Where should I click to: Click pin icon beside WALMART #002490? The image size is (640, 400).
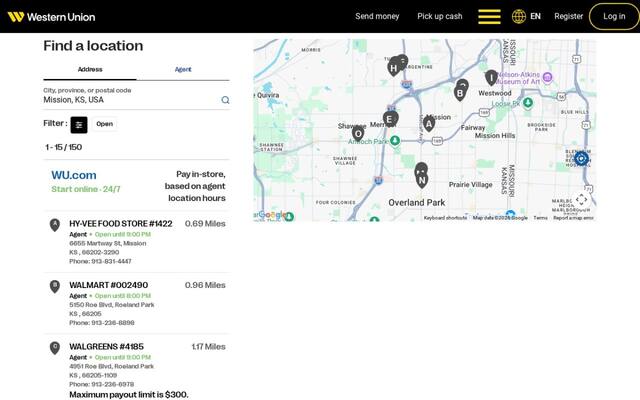click(x=55, y=287)
